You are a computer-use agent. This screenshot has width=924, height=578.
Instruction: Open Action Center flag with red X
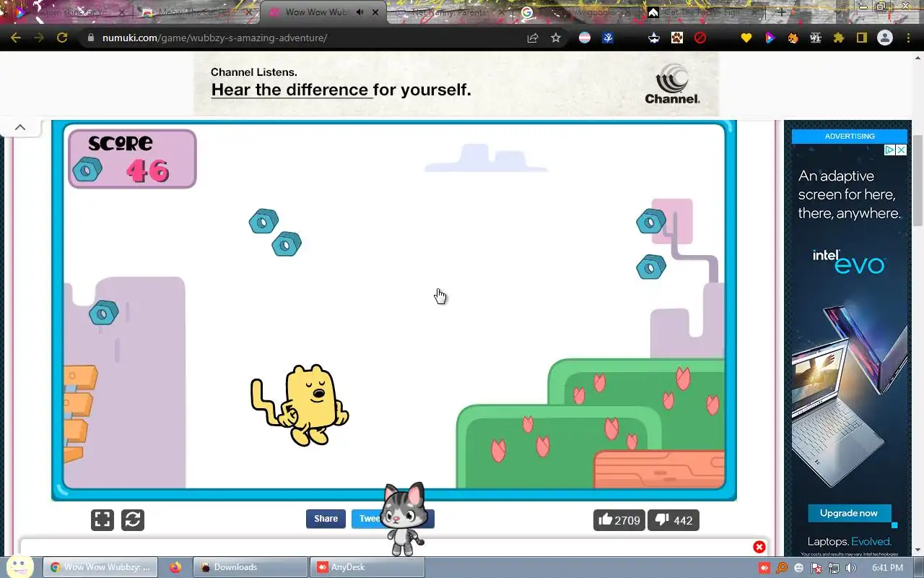(x=816, y=568)
